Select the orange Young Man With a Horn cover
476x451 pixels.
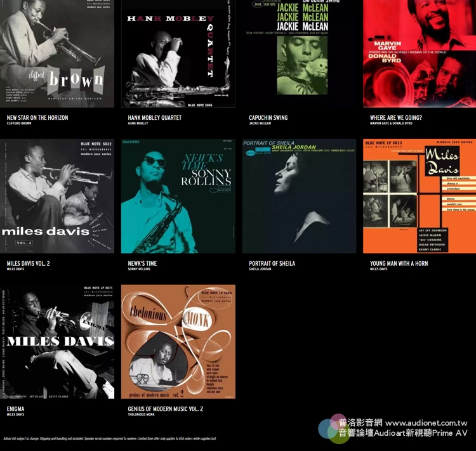(420, 196)
